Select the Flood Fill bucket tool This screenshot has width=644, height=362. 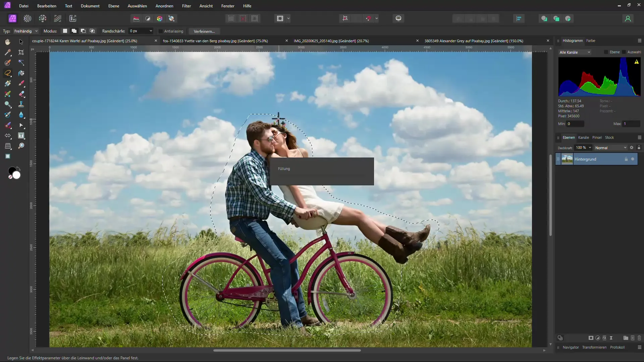pos(21,73)
